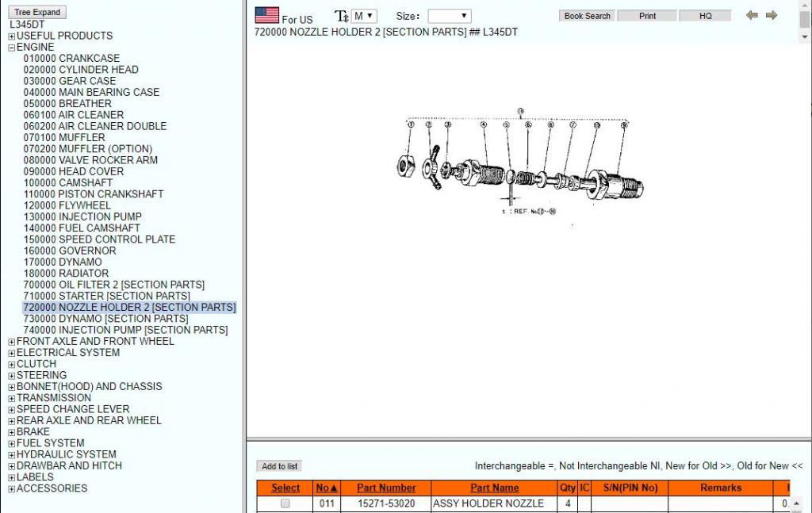This screenshot has width=812, height=513.
Task: Select 180000 RADIATOR item
Action: [67, 274]
